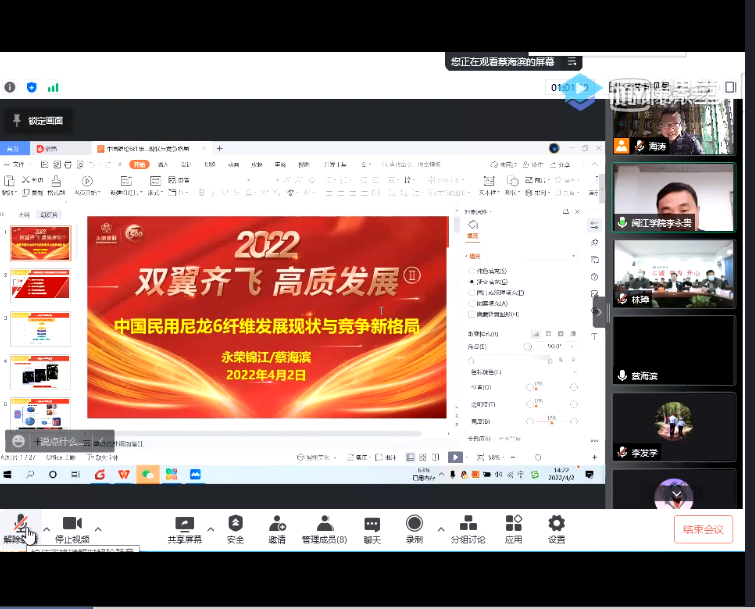Viewport: 755px width, 609px height.
Task: Click the Windows Start button in shared screen
Action: [x=7, y=475]
